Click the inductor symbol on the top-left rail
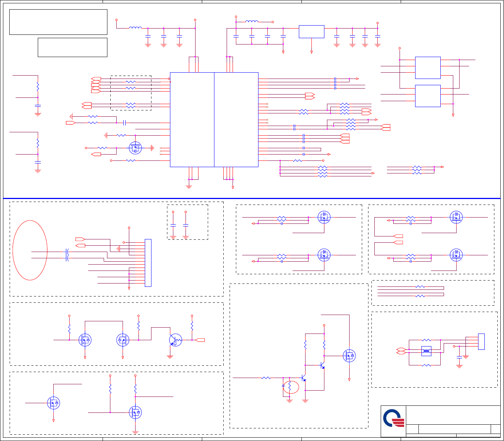504x441 pixels. (x=135, y=27)
